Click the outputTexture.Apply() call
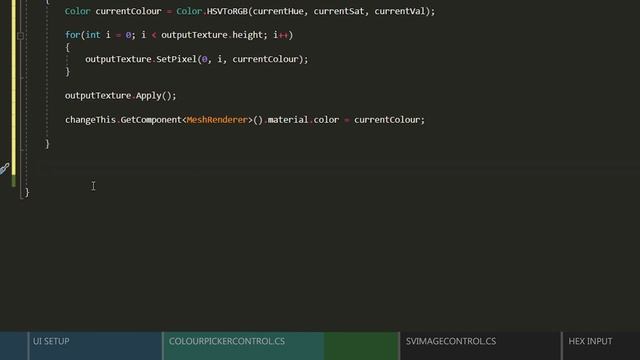Image resolution: width=640 pixels, height=360 pixels. tap(120, 96)
